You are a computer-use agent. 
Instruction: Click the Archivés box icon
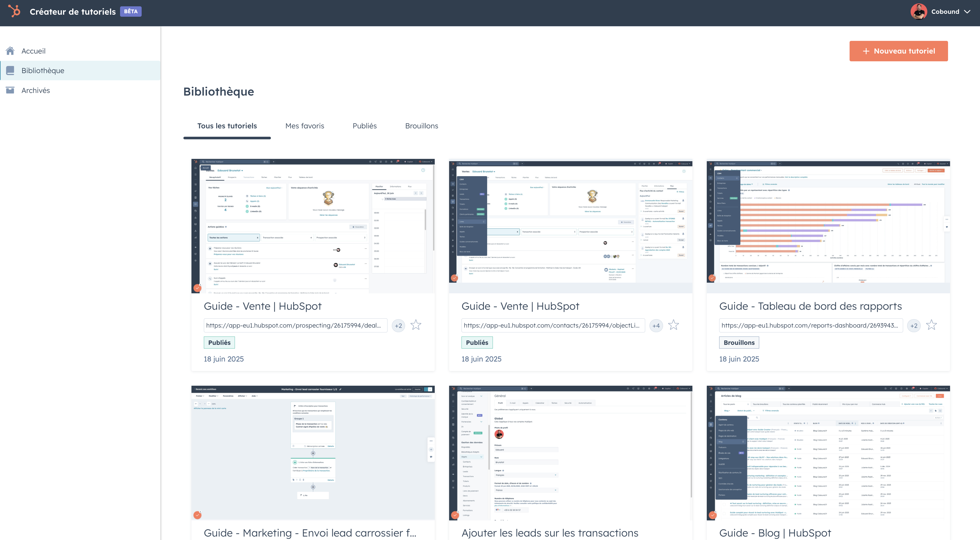(10, 90)
